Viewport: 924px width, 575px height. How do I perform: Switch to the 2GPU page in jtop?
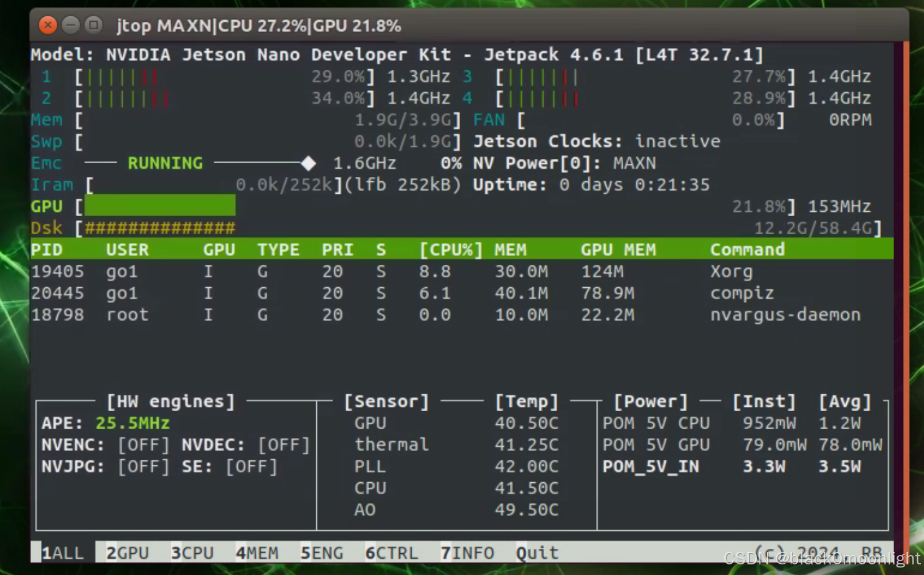[126, 553]
